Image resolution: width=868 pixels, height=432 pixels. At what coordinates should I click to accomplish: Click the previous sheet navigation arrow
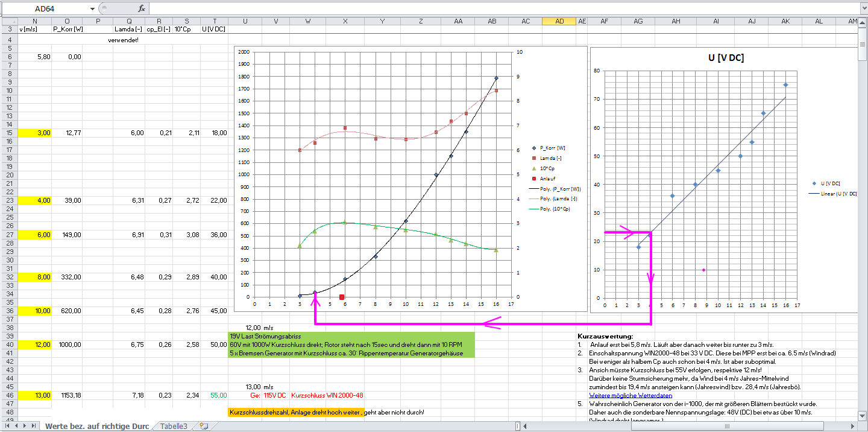pyautogui.click(x=16, y=426)
